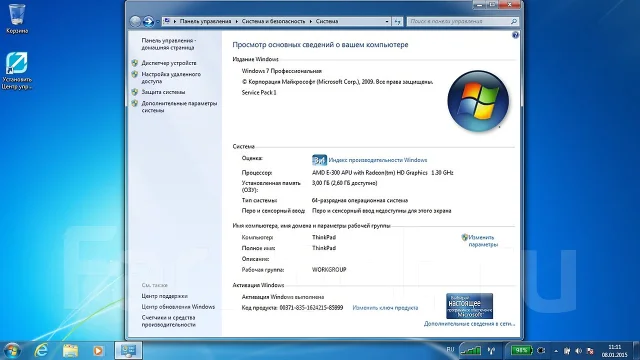Select Система breadcrumb segment

pos(327,21)
